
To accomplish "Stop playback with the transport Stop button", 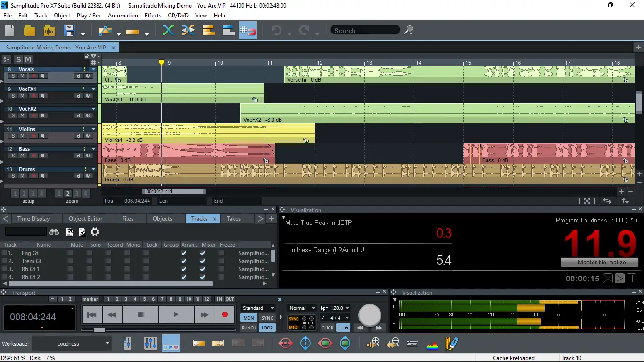I will pyautogui.click(x=140, y=314).
